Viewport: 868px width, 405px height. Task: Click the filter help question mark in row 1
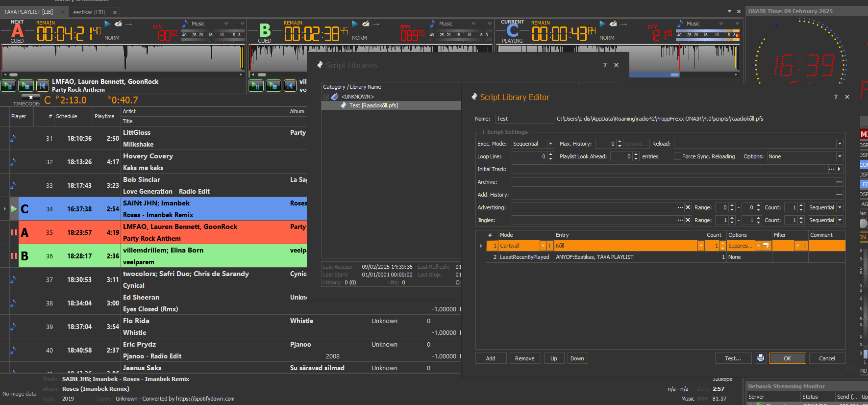(x=804, y=246)
